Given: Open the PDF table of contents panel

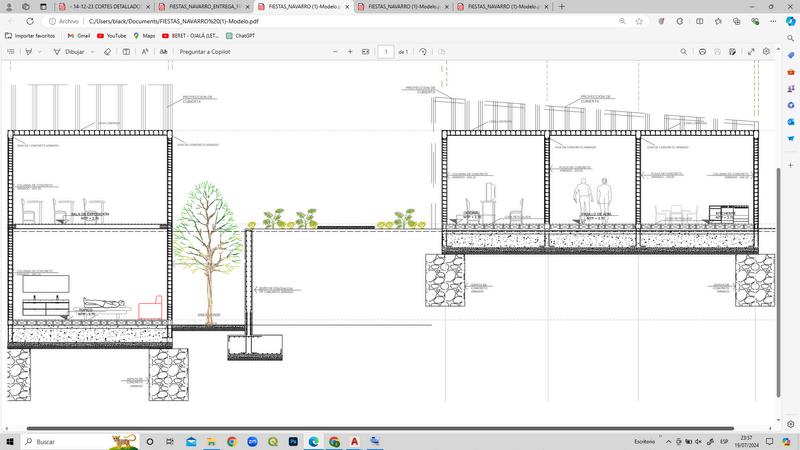Looking at the screenshot, I should [x=11, y=52].
